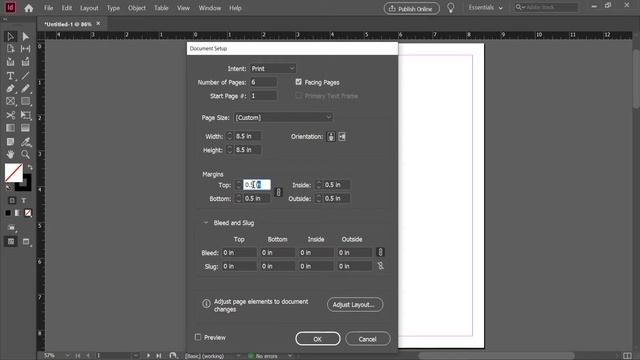Toggle the bleed link chain icon

380,252
